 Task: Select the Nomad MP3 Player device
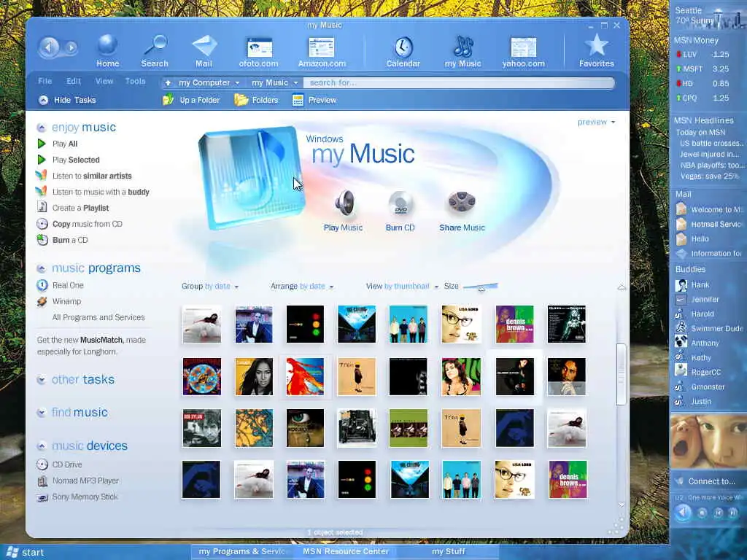point(85,481)
